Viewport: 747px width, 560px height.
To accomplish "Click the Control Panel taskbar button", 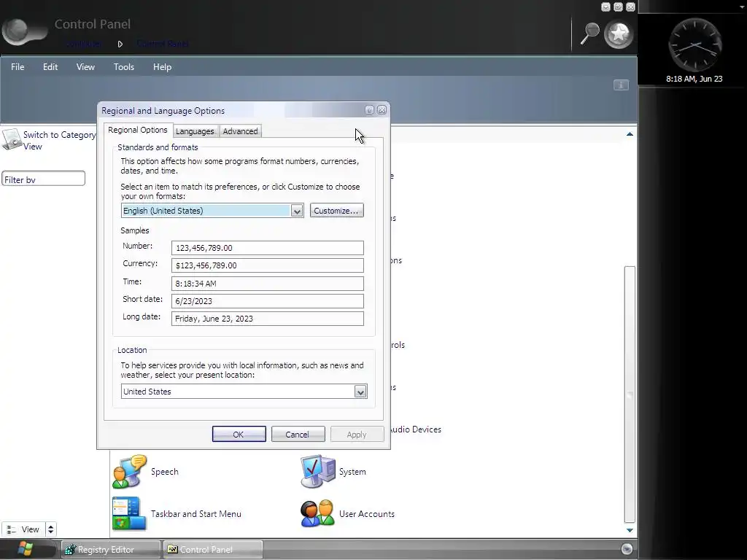I will 212,549.
